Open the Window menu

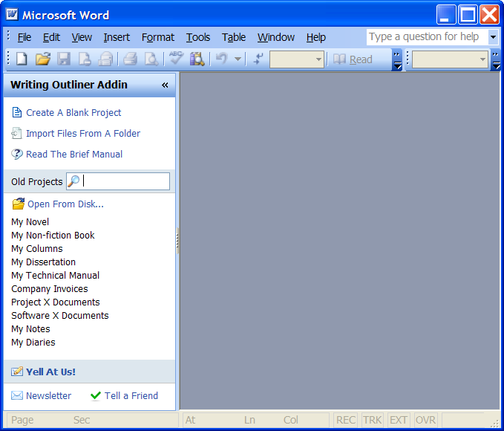coord(276,37)
